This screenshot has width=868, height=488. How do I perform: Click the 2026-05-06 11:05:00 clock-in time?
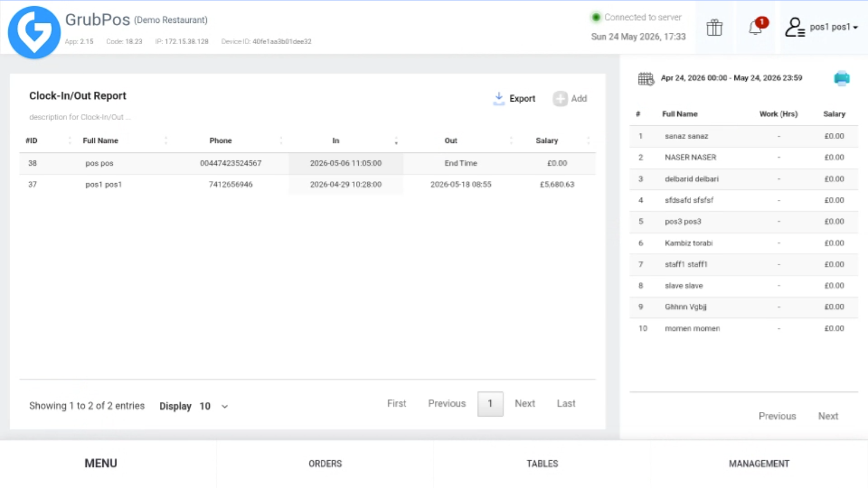(x=345, y=164)
